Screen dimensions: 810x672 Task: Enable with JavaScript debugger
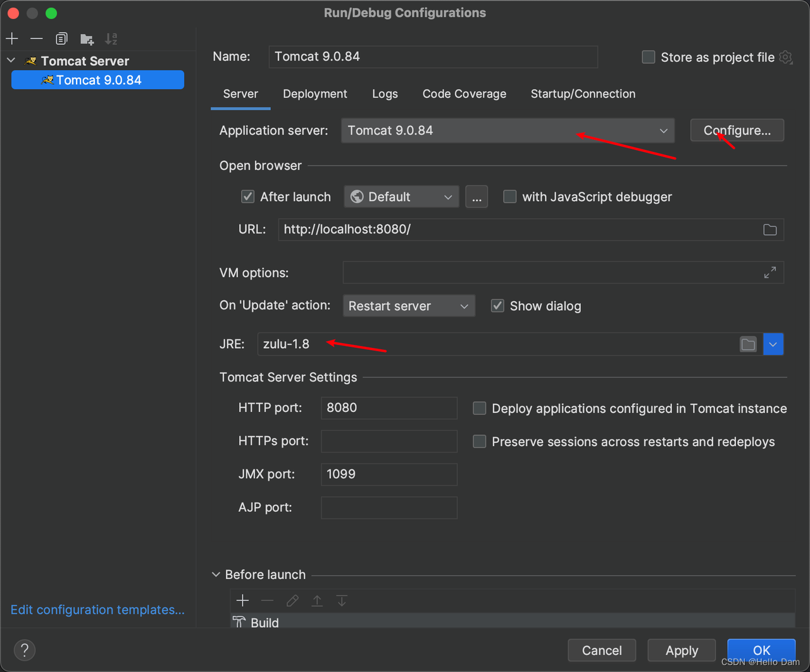(x=509, y=197)
